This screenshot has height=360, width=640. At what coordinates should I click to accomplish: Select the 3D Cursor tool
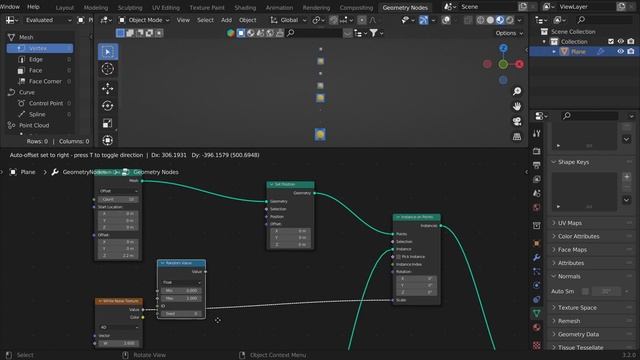pos(108,69)
